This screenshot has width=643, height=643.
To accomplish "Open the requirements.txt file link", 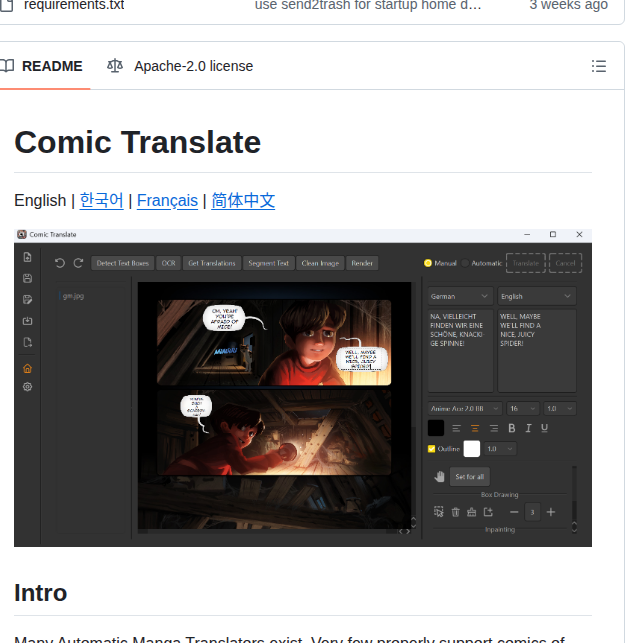I will (74, 5).
